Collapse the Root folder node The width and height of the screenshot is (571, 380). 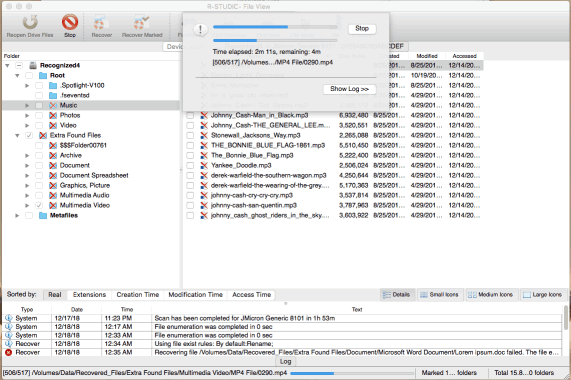click(17, 75)
